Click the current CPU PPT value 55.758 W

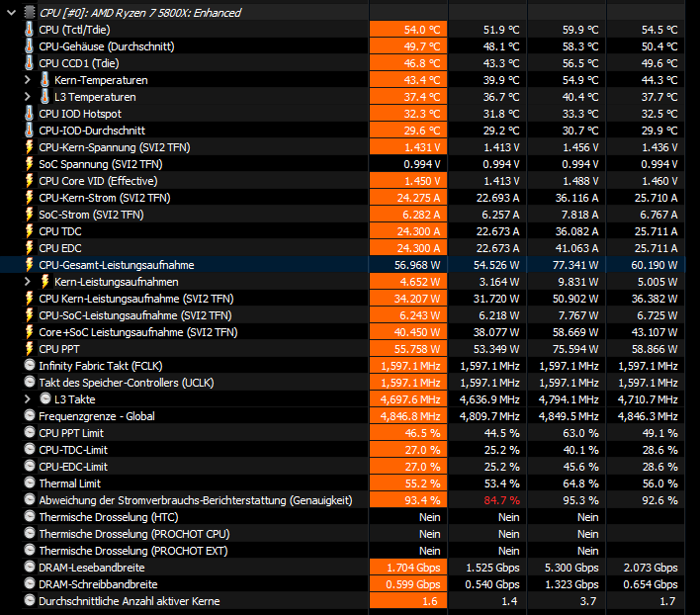coord(417,349)
